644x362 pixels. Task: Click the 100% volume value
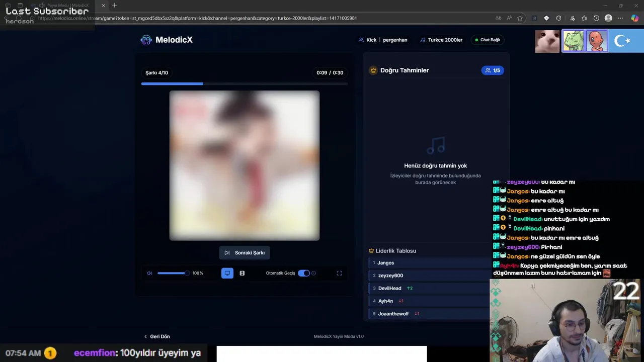point(198,273)
